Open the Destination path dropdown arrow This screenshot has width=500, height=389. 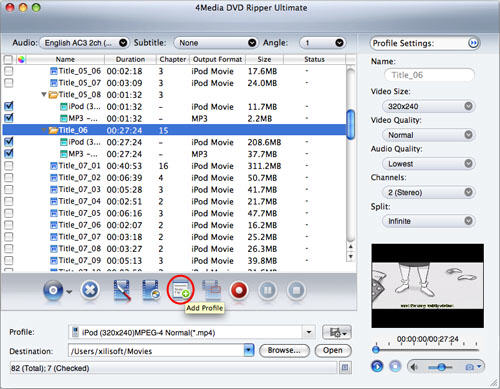point(249,350)
